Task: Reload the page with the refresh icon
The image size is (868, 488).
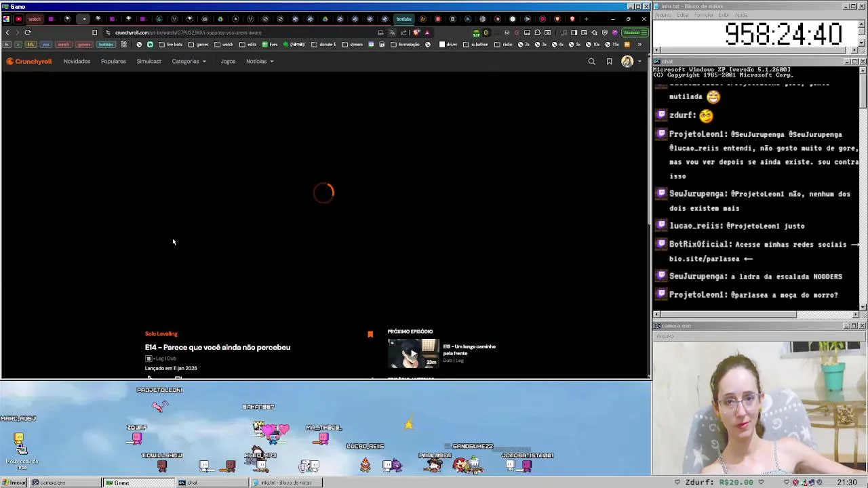Action: 28,33
